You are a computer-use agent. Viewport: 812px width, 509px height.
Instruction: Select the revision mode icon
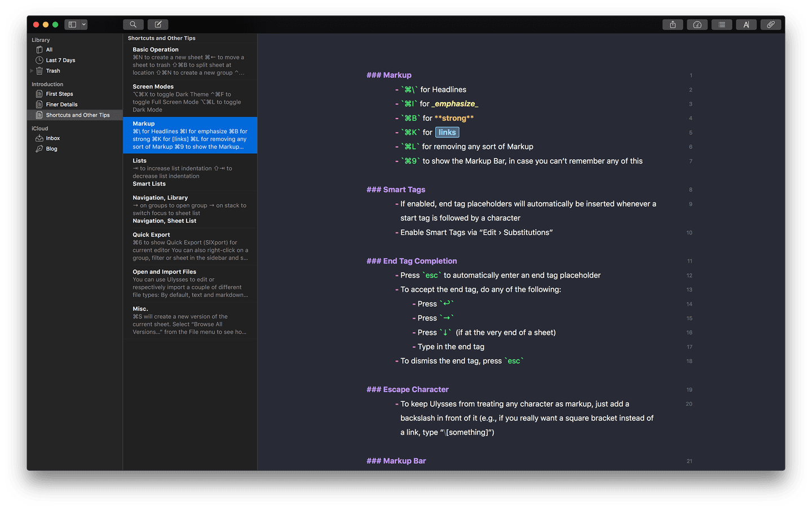pos(746,24)
